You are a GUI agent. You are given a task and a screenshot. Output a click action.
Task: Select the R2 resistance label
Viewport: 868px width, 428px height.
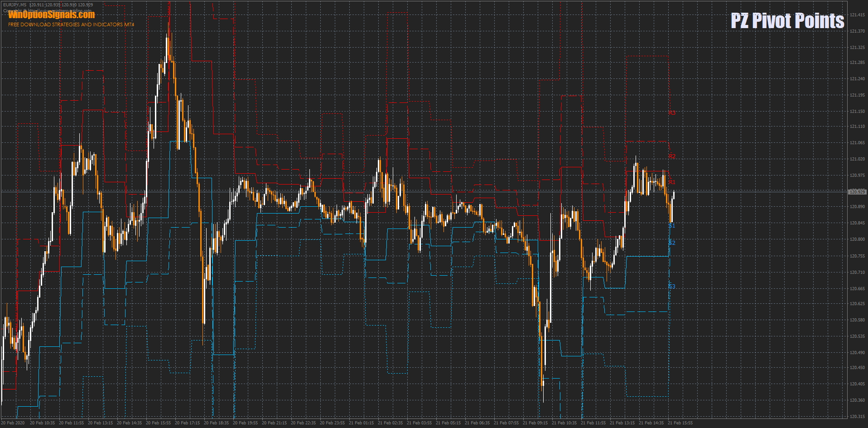pos(672,156)
